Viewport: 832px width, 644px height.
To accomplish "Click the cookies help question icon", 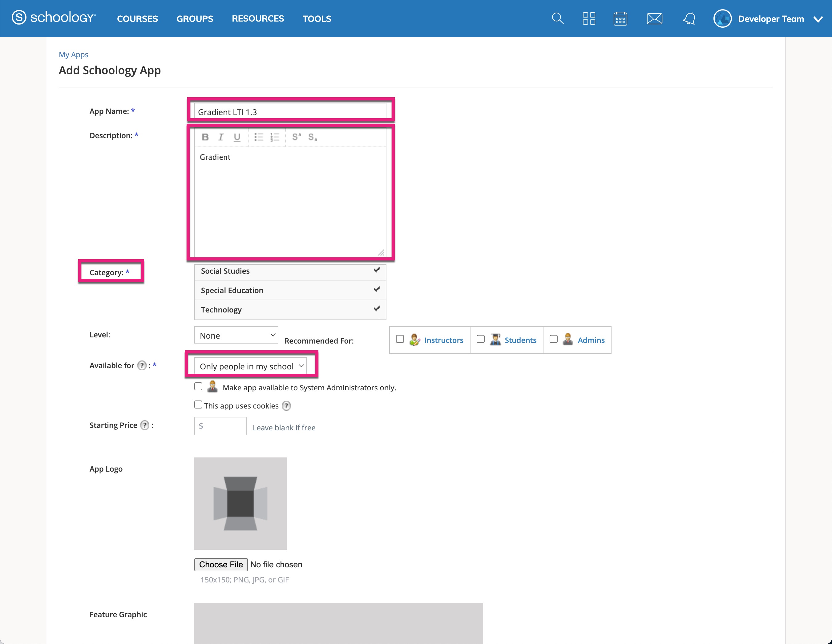I will [286, 406].
